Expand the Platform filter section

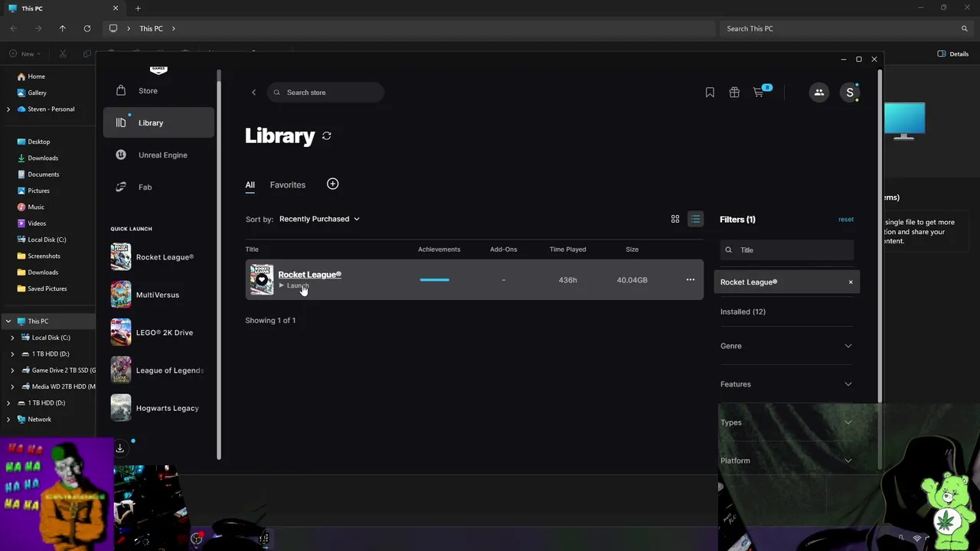786,461
